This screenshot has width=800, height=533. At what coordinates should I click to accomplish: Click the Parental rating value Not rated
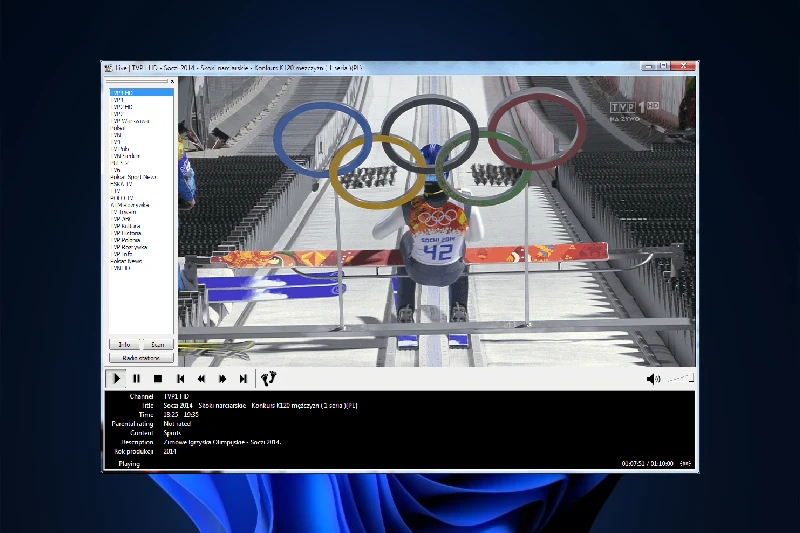click(178, 424)
